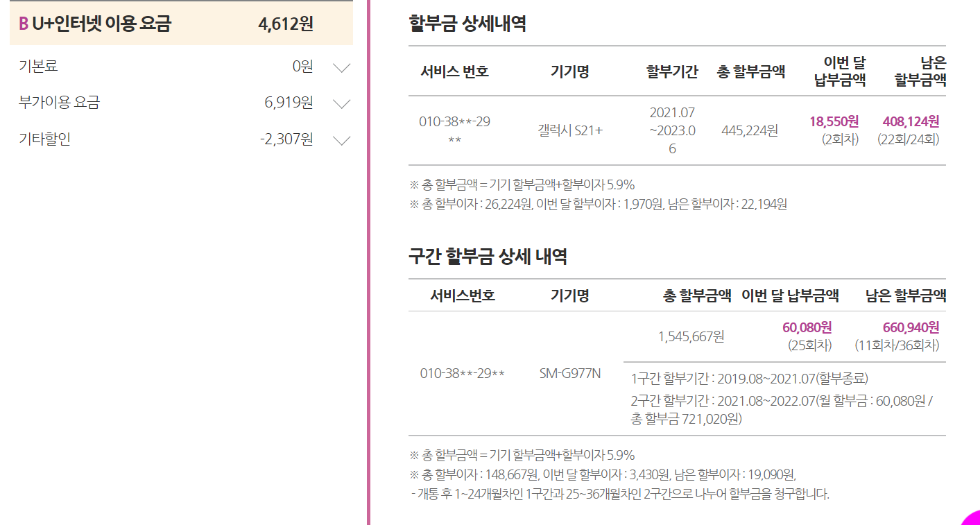Click the 445,224원 total installment amount

749,130
